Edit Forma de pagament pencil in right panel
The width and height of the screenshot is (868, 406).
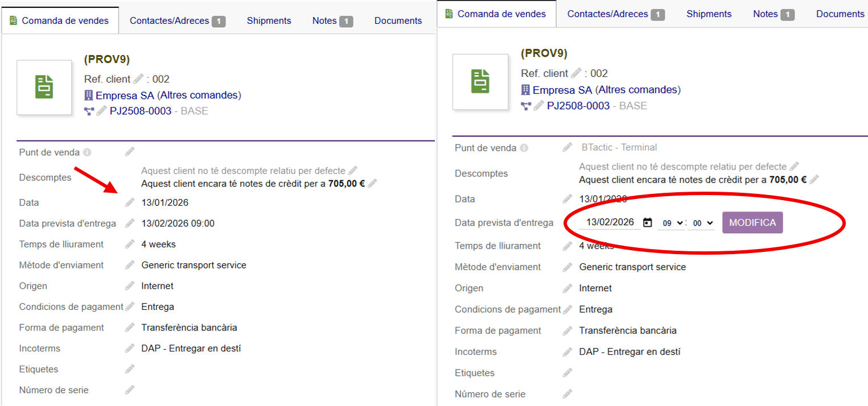coord(567,331)
